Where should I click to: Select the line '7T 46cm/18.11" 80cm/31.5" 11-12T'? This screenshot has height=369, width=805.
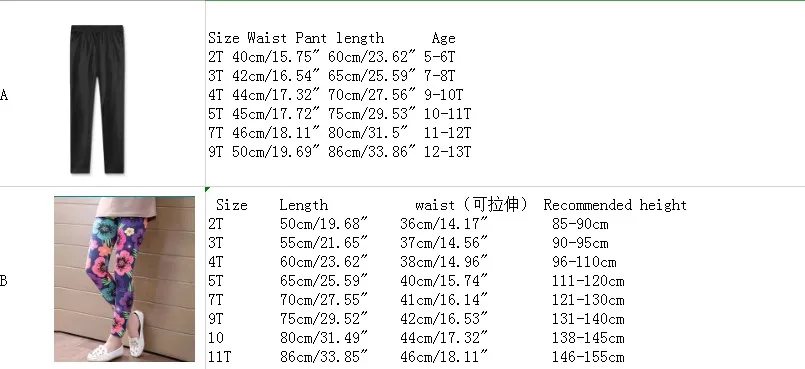(339, 133)
